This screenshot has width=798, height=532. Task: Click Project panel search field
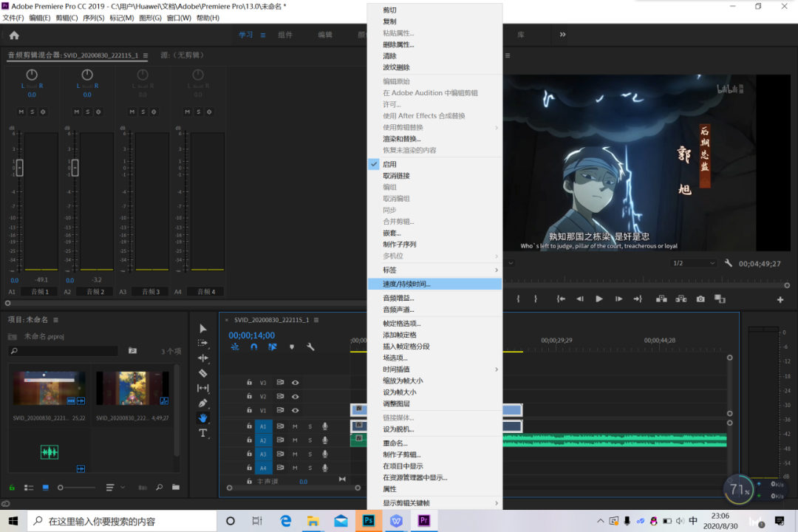point(64,351)
